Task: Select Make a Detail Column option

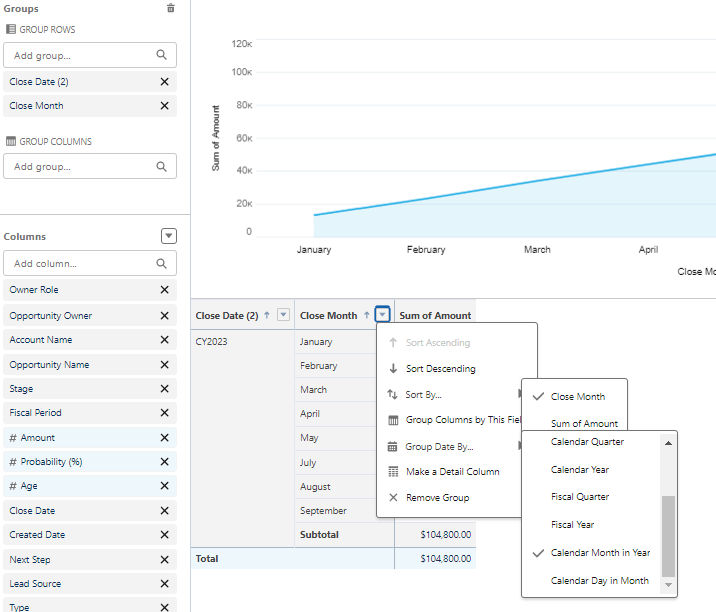Action: pos(452,472)
